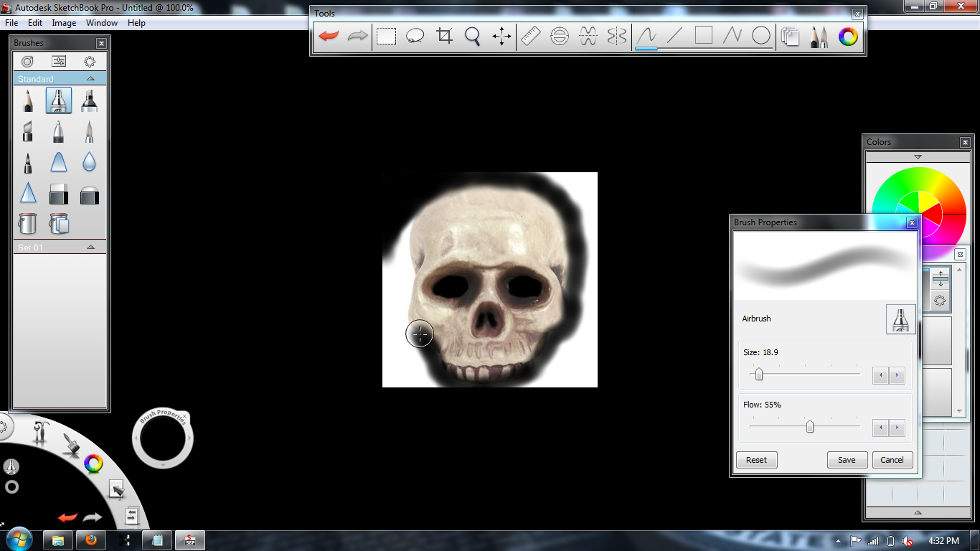Screen dimensions: 980x551
Task: Enable the French Curve guide
Action: click(588, 36)
